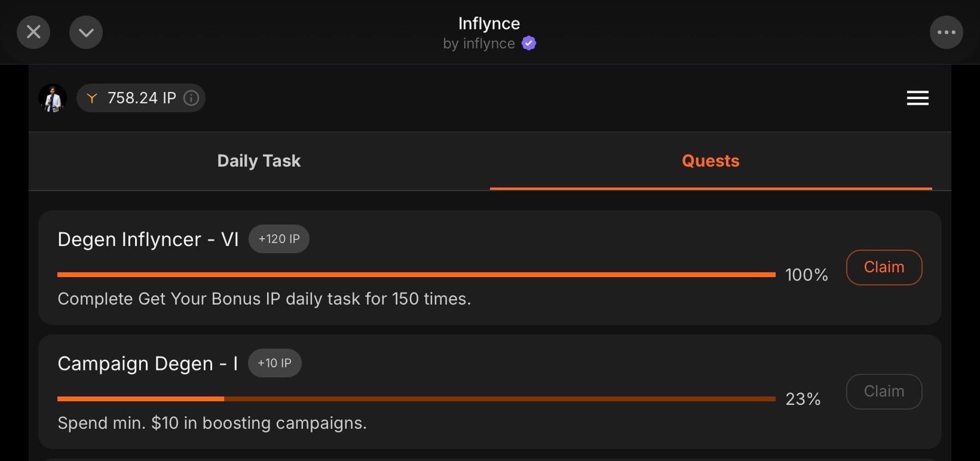
Task: Close the Inflynce mini app
Action: tap(33, 32)
